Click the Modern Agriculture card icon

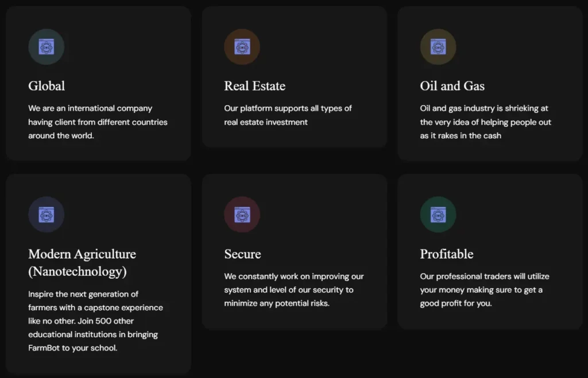tap(47, 215)
